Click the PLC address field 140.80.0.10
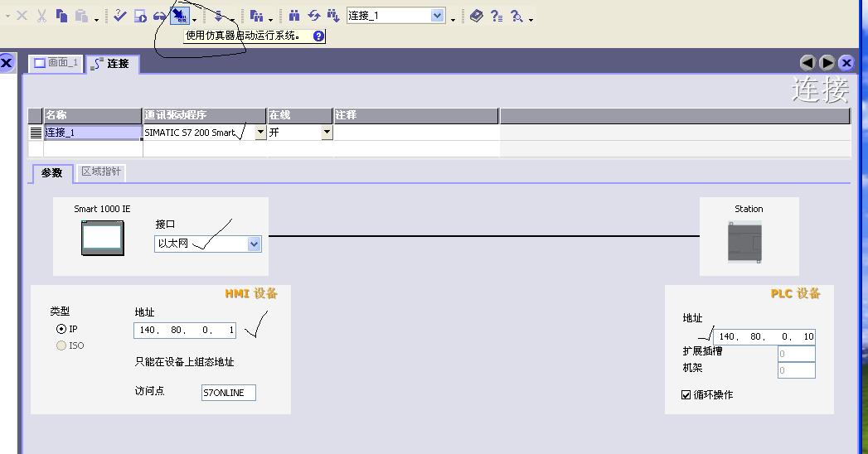868x454 pixels. (764, 336)
